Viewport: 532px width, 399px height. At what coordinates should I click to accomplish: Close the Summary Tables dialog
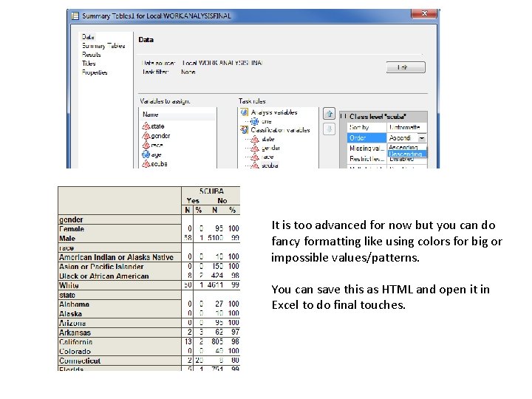(424, 13)
